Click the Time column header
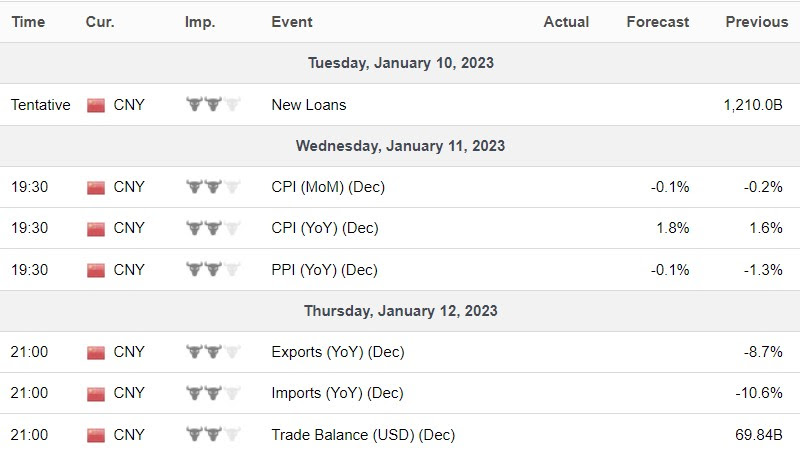Image resolution: width=800 pixels, height=457 pixels. (x=28, y=22)
